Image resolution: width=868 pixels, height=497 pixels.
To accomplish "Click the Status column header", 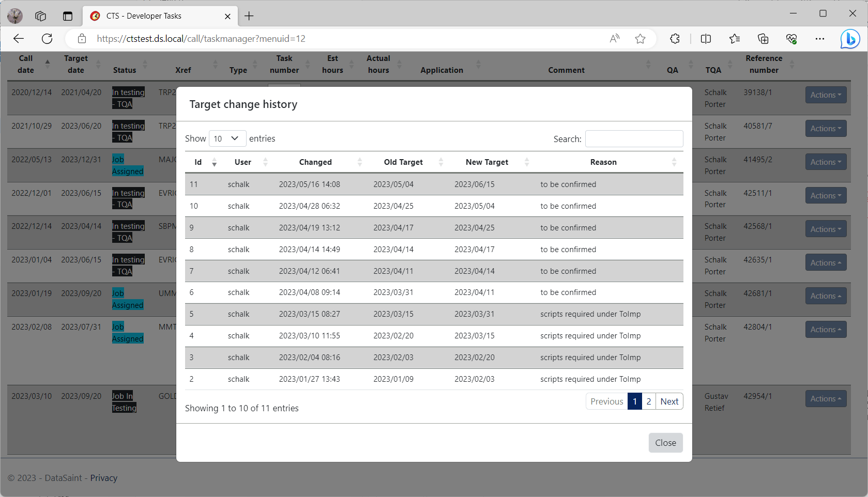I will tap(125, 70).
